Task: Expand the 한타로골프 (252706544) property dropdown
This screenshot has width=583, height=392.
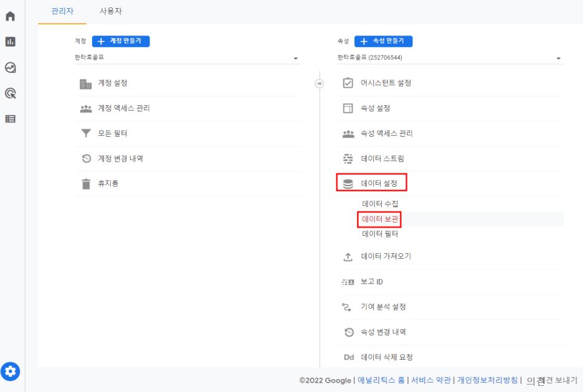Action: click(x=450, y=58)
